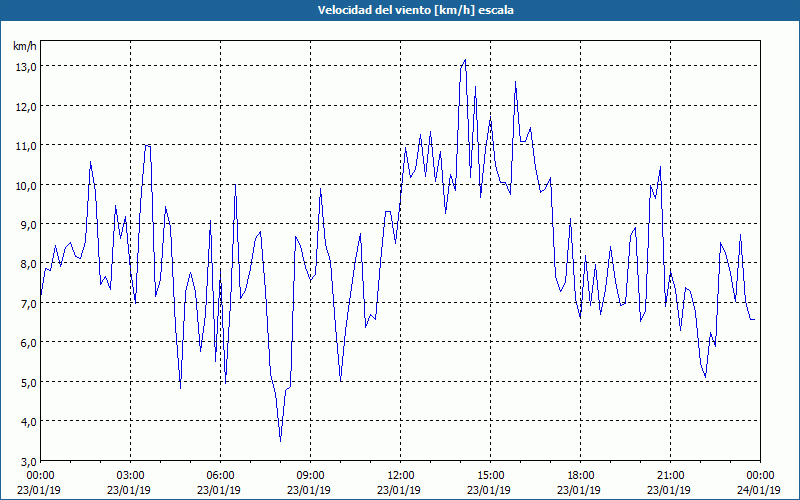Image resolution: width=800 pixels, height=500 pixels.
Task: Click the 10,0 axis value
Action: (25, 186)
